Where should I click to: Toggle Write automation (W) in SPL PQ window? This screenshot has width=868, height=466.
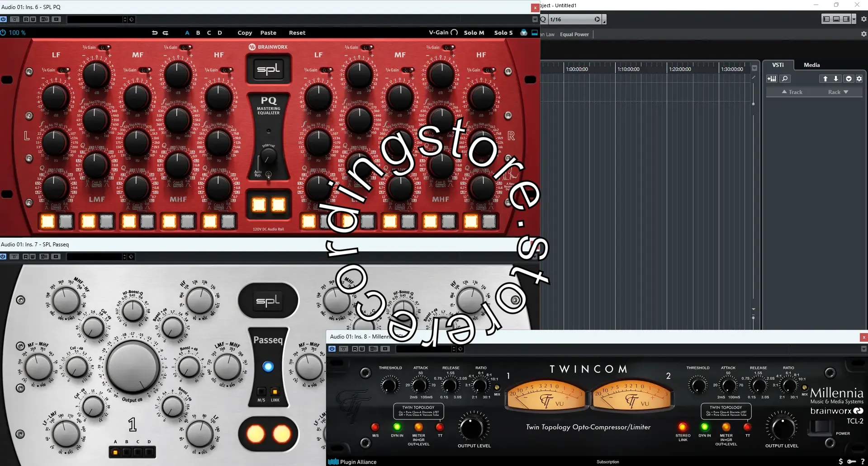[33, 19]
